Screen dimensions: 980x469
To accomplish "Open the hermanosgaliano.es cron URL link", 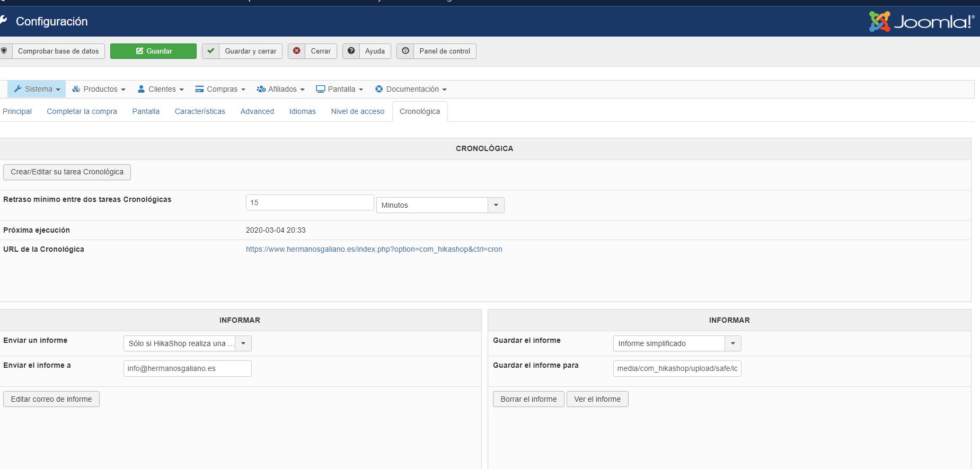I will pos(374,249).
